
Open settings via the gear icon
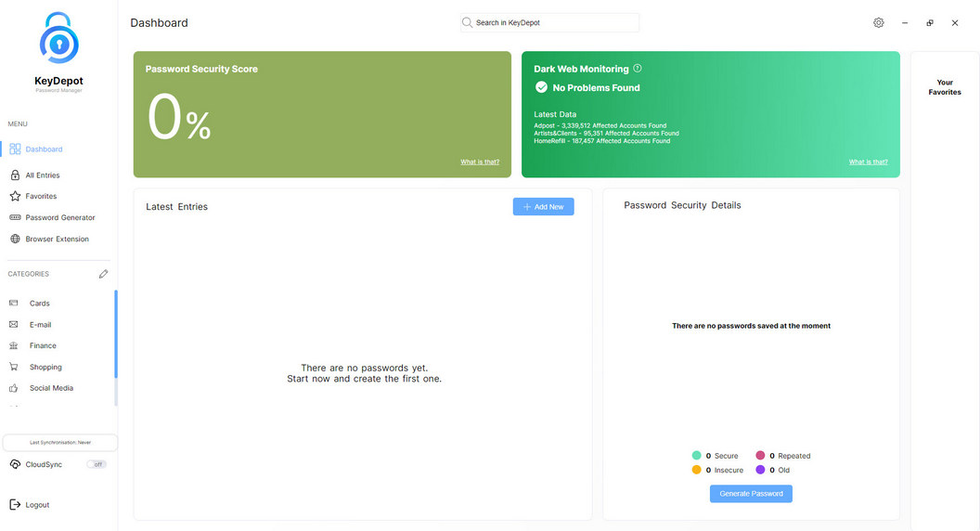[x=878, y=22]
